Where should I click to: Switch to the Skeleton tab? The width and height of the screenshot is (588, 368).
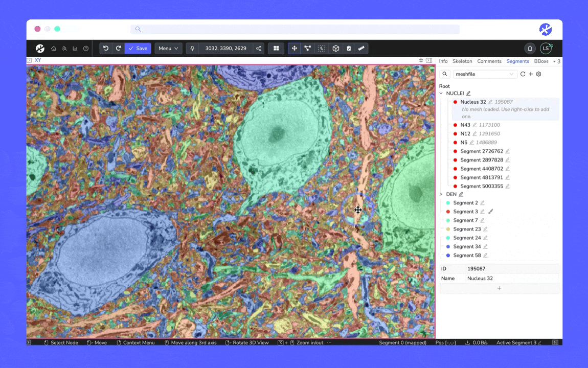pyautogui.click(x=462, y=61)
